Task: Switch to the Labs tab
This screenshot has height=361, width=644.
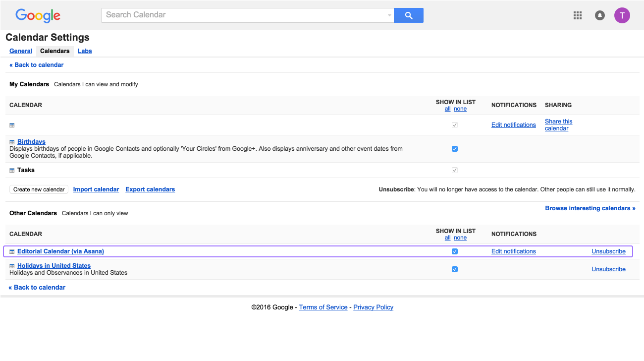Action: pos(85,51)
